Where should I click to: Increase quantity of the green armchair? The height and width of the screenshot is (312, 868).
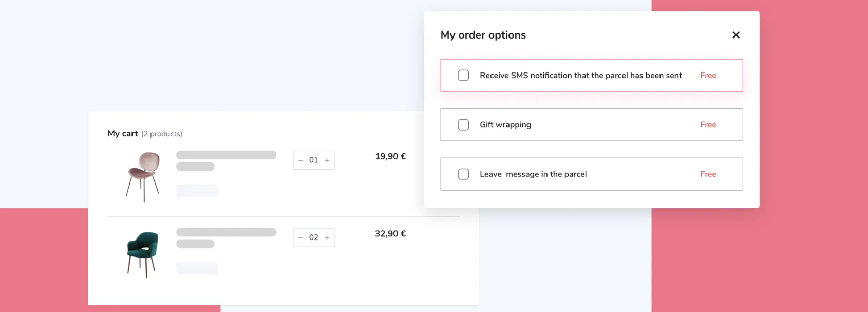(327, 237)
